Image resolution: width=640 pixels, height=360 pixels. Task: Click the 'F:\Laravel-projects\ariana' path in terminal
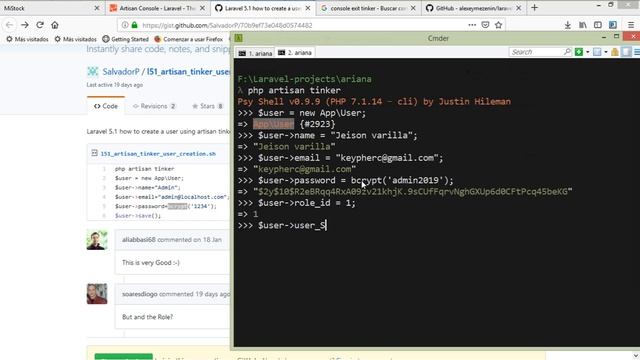(x=304, y=79)
